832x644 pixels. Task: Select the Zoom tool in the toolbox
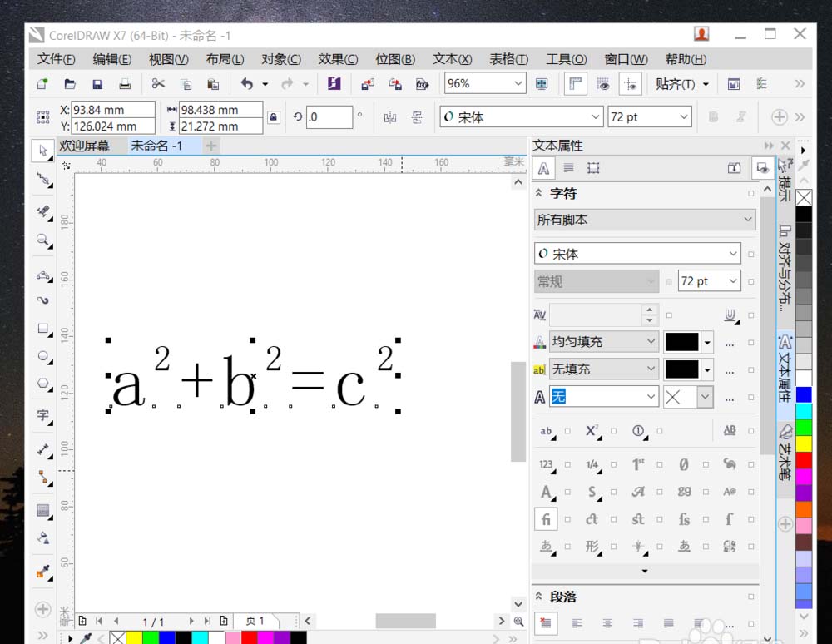point(43,241)
